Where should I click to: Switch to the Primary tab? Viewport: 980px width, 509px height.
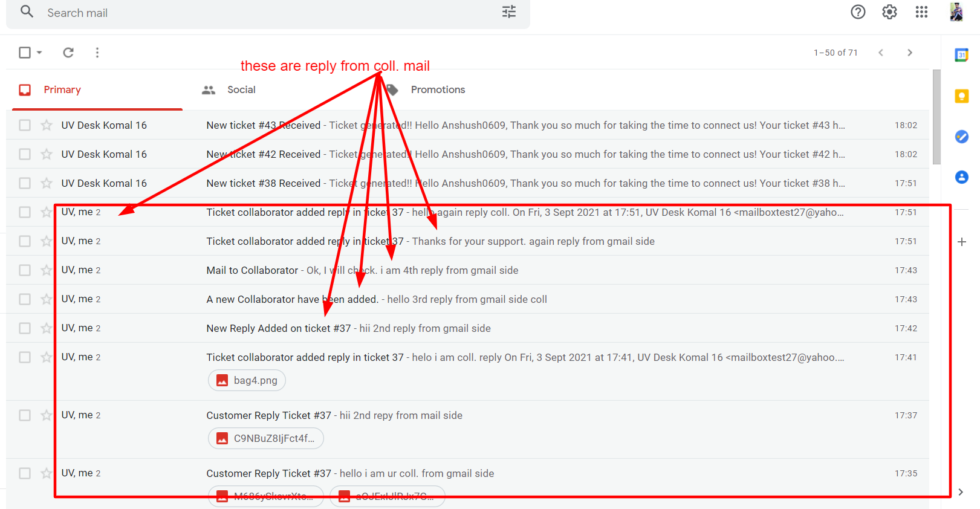(x=97, y=89)
